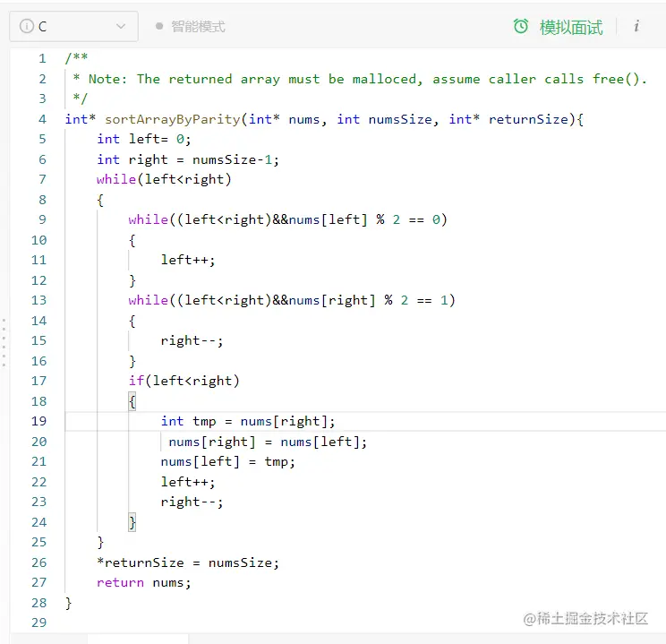Click the 'if(left<right)' statement
Screen dimensions: 666x644
pos(184,381)
